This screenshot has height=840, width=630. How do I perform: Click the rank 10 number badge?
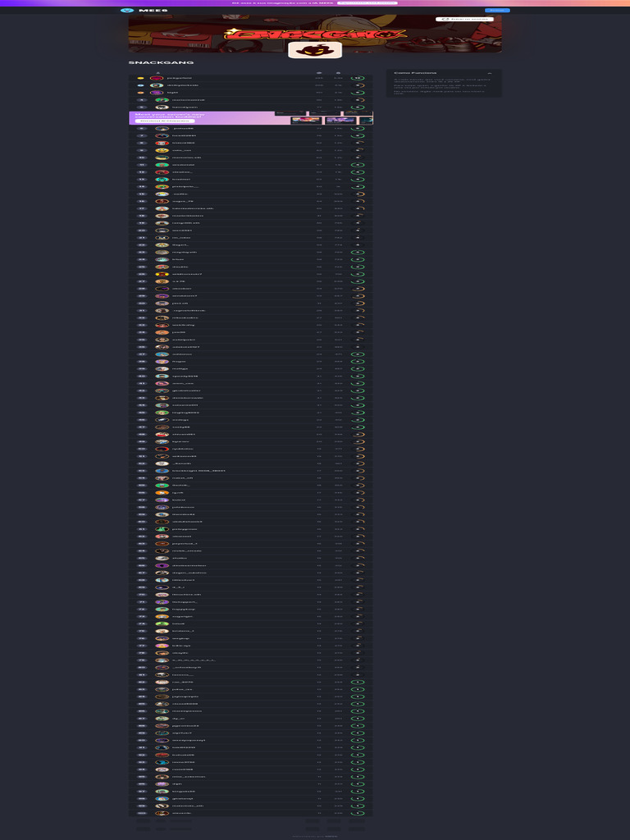coord(141,157)
